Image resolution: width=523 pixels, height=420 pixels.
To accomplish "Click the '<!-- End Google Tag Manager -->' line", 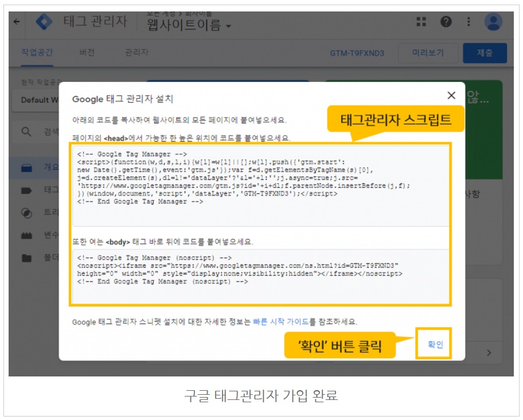I will (140, 202).
